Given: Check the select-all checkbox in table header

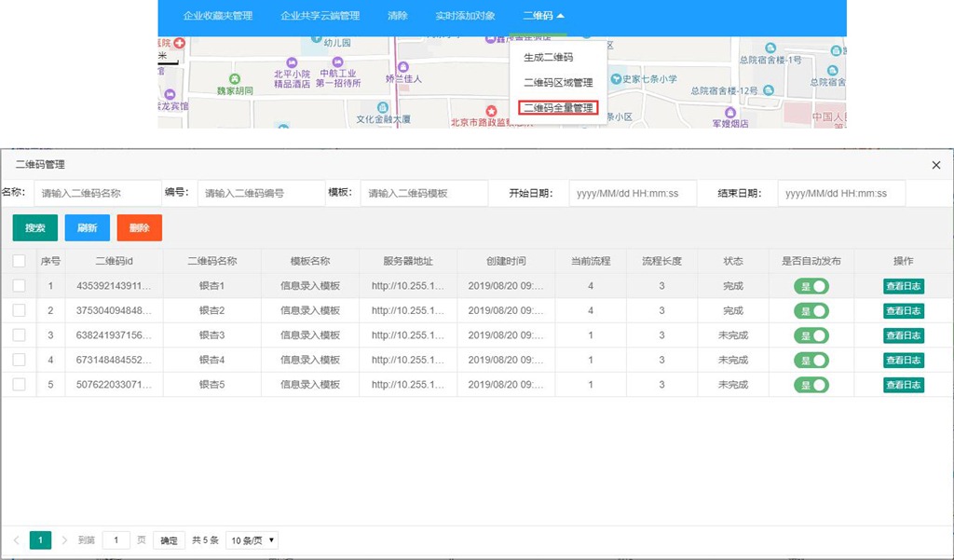Looking at the screenshot, I should coord(19,262).
